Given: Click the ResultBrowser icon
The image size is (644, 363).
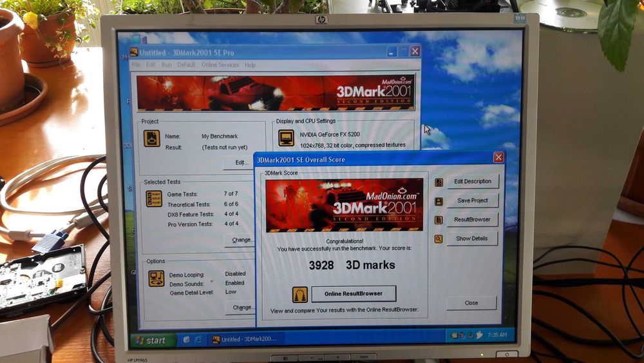Looking at the screenshot, I should 439,220.
